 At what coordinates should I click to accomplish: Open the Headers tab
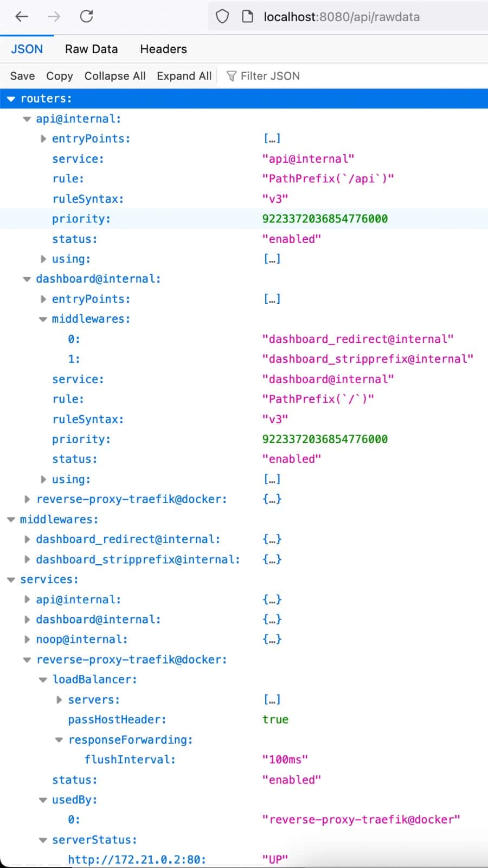[x=163, y=49]
